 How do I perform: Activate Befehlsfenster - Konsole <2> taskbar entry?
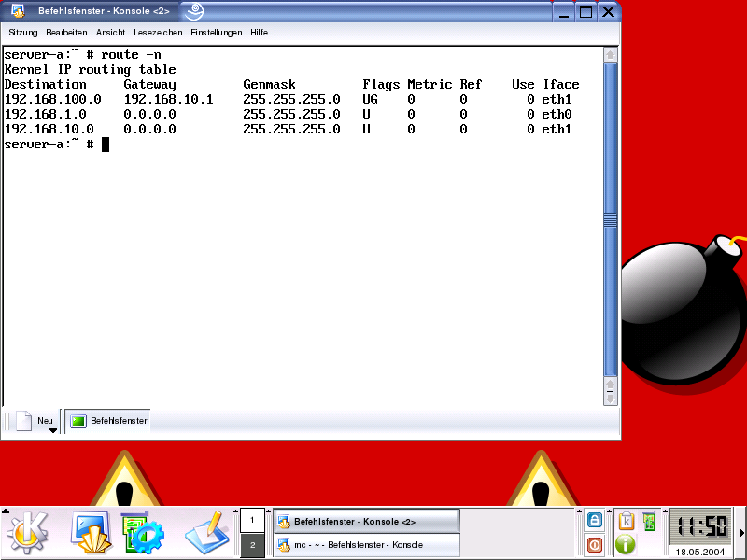click(366, 522)
